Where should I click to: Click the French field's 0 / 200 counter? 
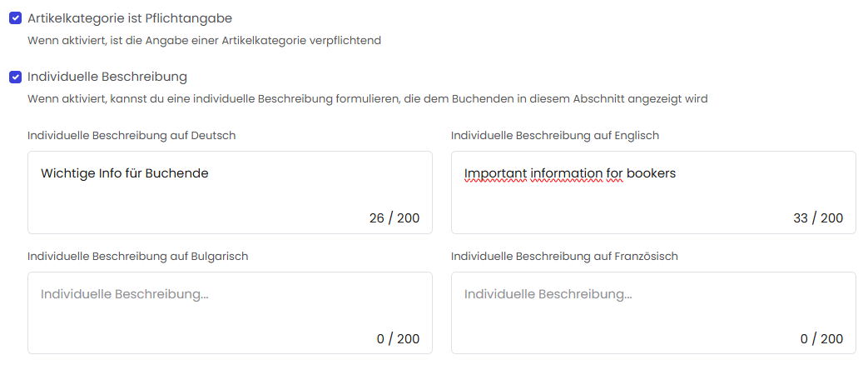pyautogui.click(x=821, y=339)
